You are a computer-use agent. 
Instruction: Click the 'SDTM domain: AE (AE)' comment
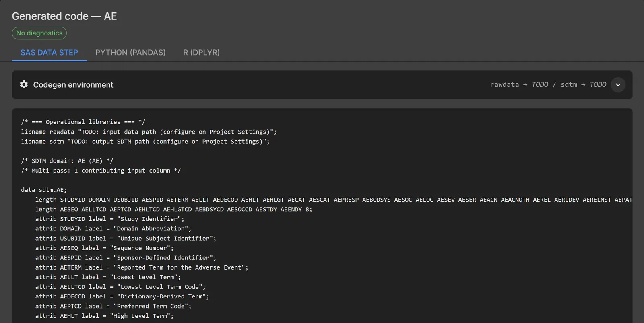[x=67, y=160]
